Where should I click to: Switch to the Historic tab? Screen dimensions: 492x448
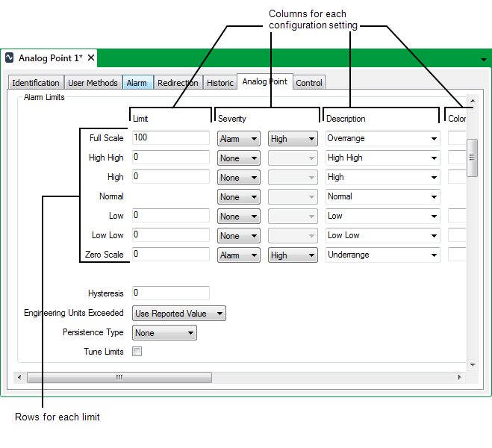219,83
